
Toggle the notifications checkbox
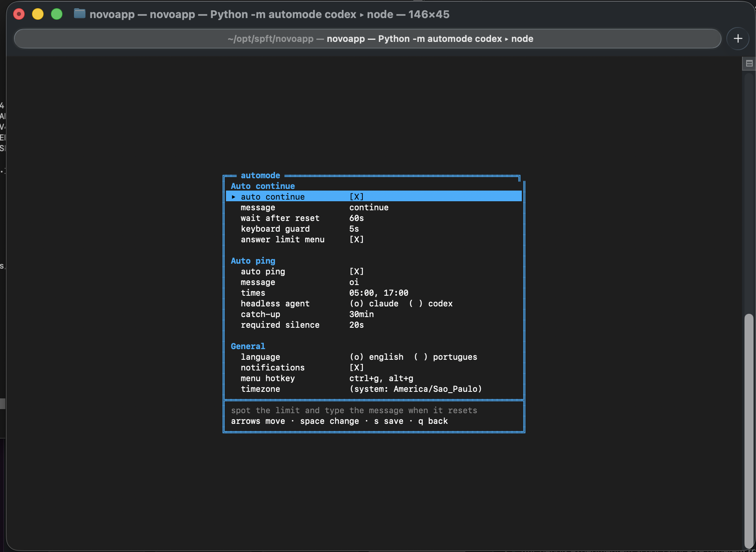click(x=357, y=368)
